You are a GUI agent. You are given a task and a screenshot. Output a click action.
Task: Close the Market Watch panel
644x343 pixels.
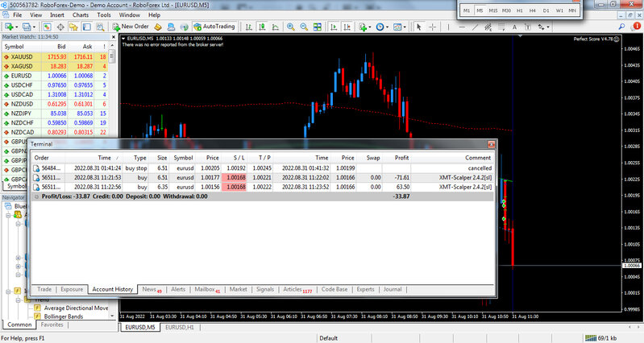tap(114, 37)
